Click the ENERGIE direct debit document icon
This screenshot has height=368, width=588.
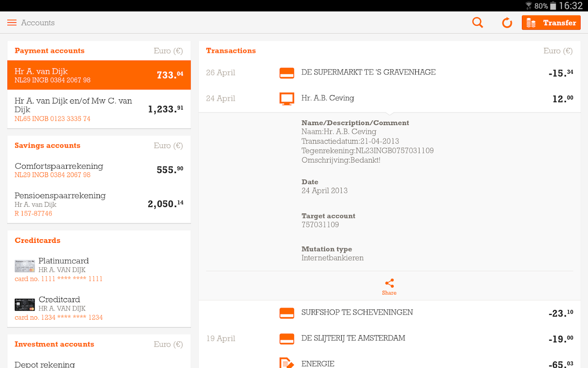(287, 362)
